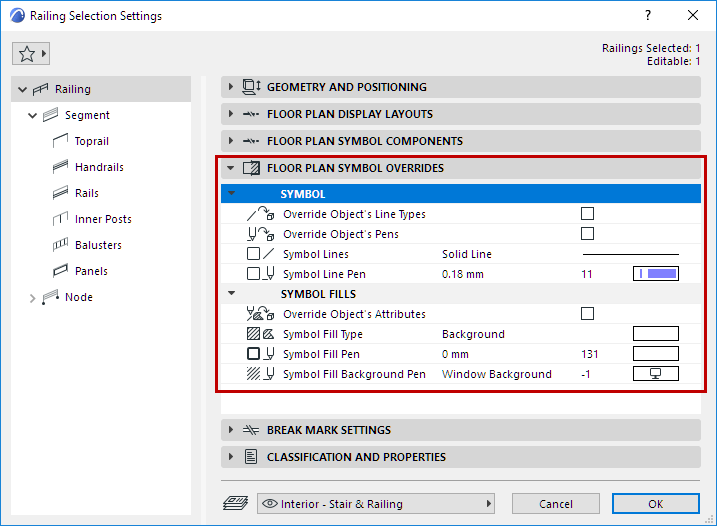
Task: Click the Inner Posts icon
Action: (x=57, y=219)
